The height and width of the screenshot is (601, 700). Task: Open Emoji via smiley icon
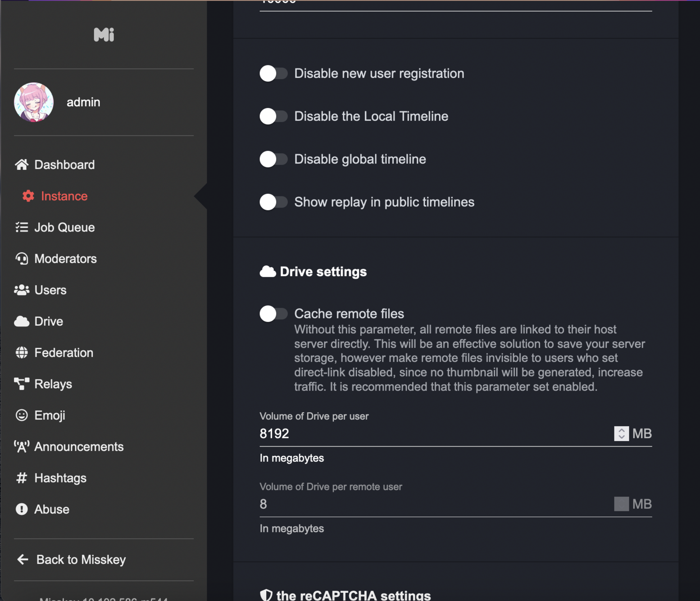[x=22, y=415]
